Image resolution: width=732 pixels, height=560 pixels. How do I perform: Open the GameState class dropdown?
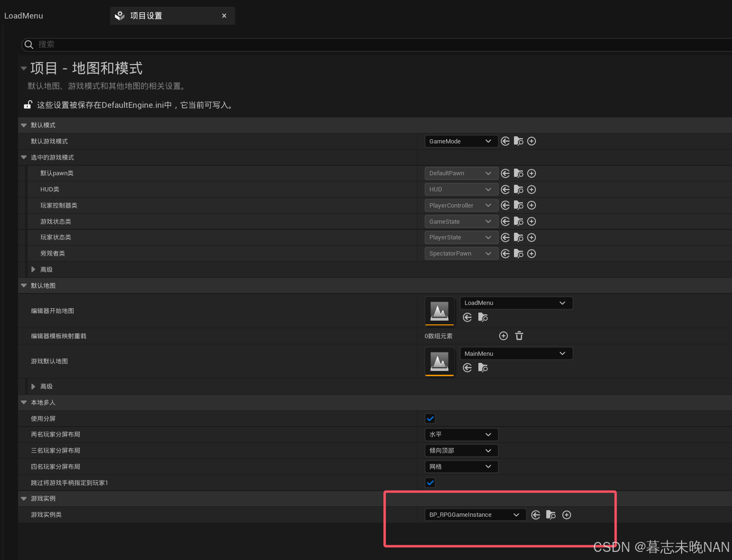[461, 221]
